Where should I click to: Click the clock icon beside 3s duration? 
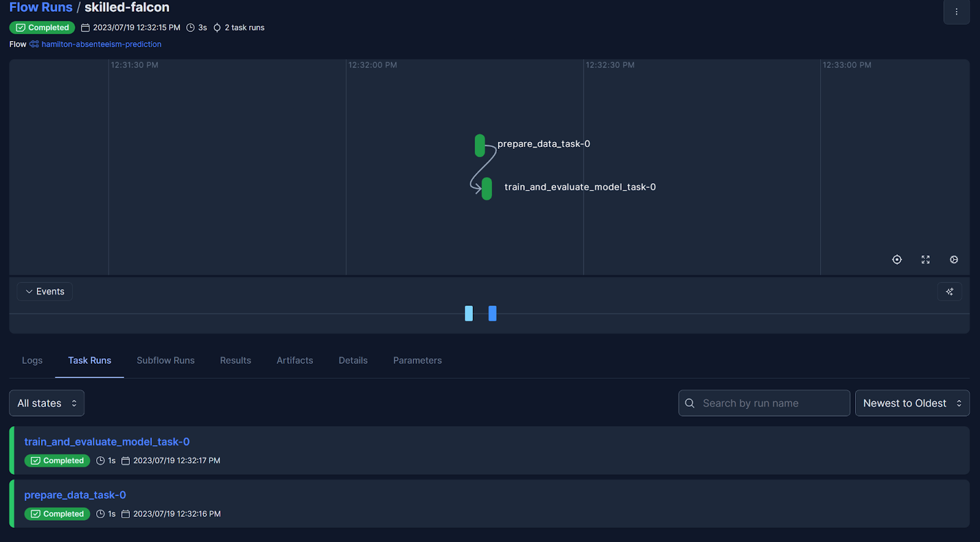click(190, 28)
